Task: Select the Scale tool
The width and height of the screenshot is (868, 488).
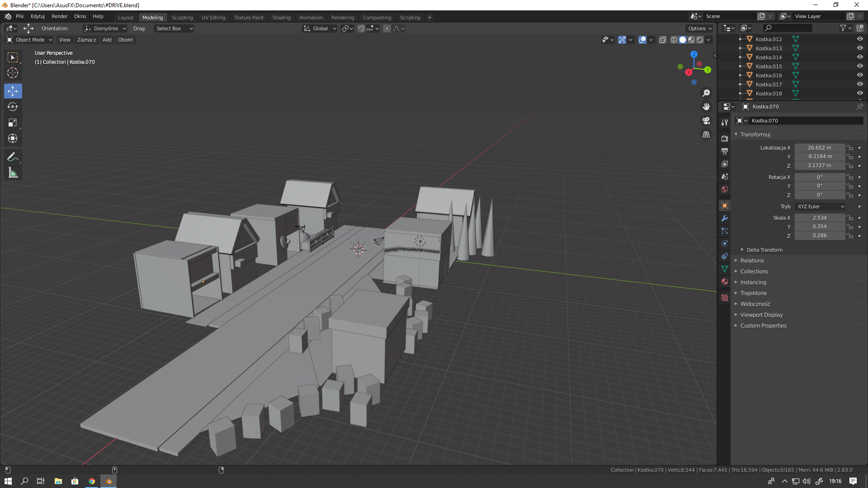Action: pyautogui.click(x=13, y=122)
